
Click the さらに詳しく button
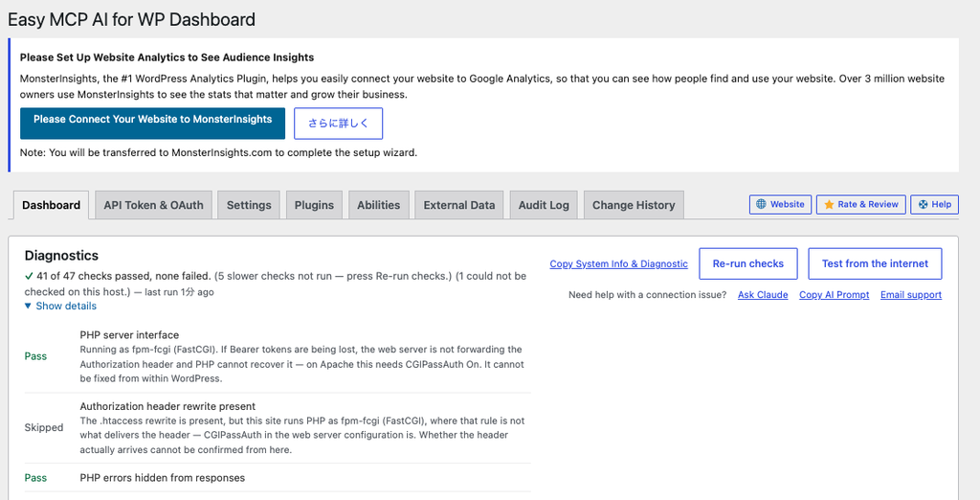point(338,124)
